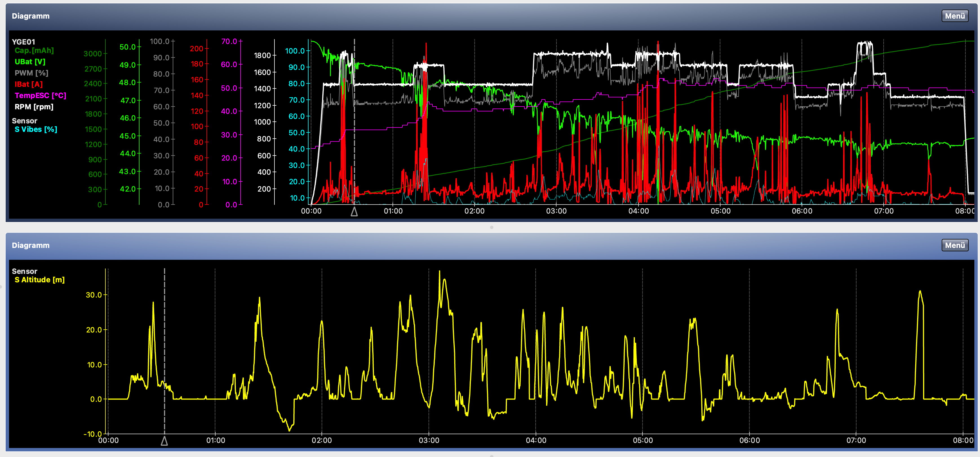Click the Sensor header in the upper legend

(24, 121)
